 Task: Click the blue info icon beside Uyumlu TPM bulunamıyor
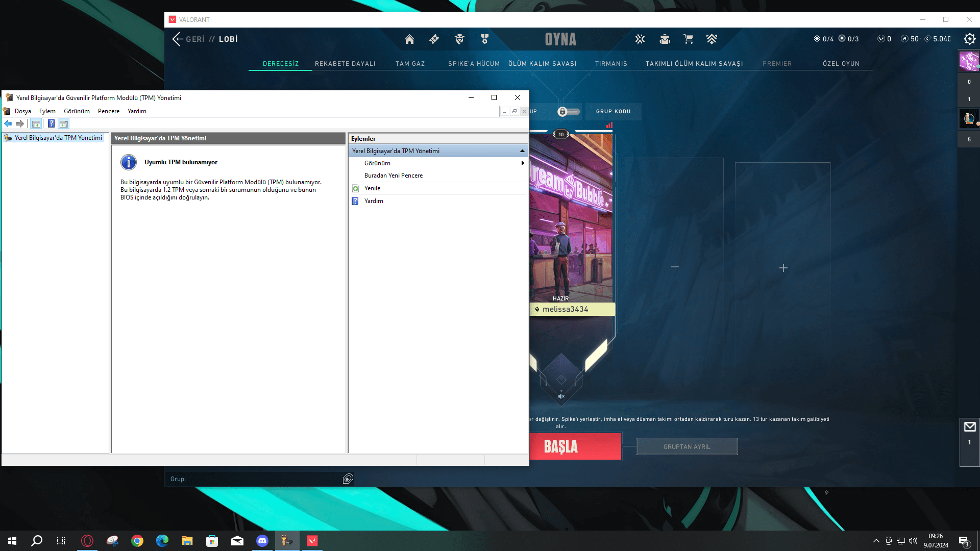[x=129, y=162]
